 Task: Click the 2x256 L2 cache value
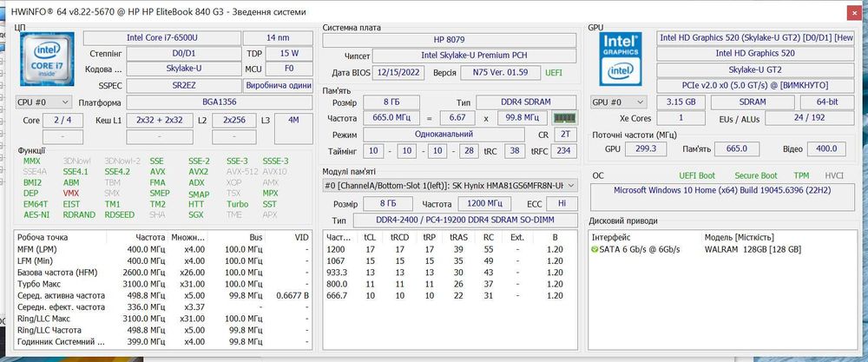[x=234, y=120]
